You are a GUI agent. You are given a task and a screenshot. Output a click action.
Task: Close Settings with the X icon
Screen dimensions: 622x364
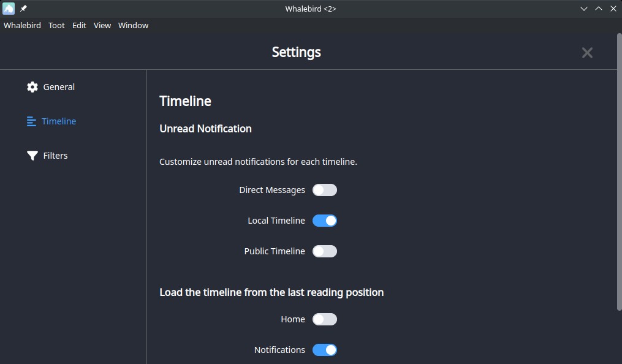pyautogui.click(x=587, y=53)
